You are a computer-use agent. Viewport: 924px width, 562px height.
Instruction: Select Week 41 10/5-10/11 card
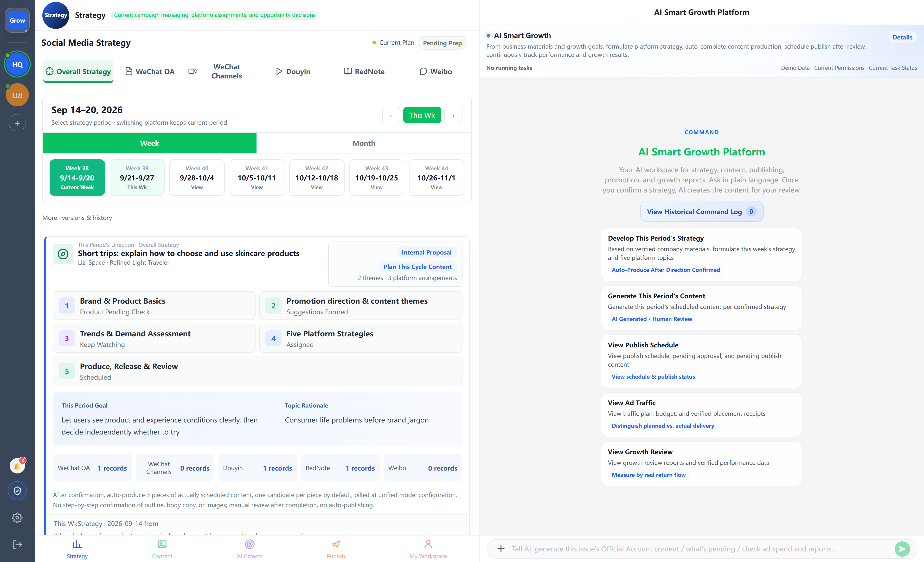(257, 177)
